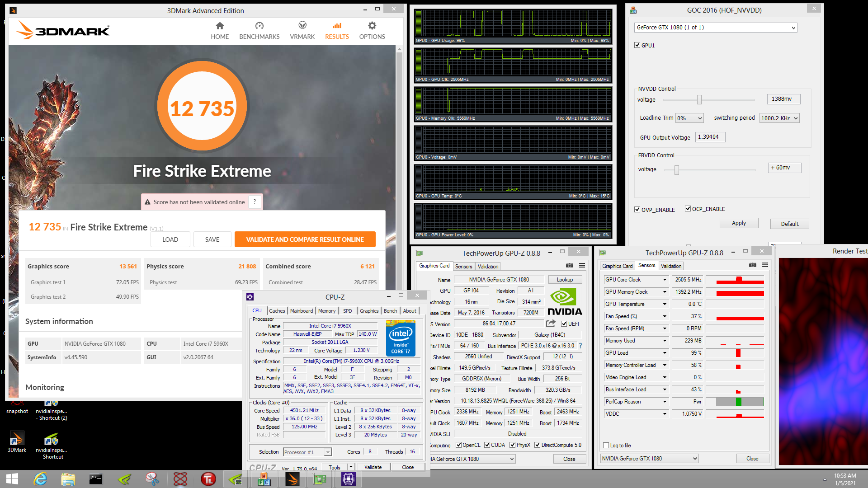Open the 3DMark HOME icon
The image size is (868, 488).
pos(220,26)
